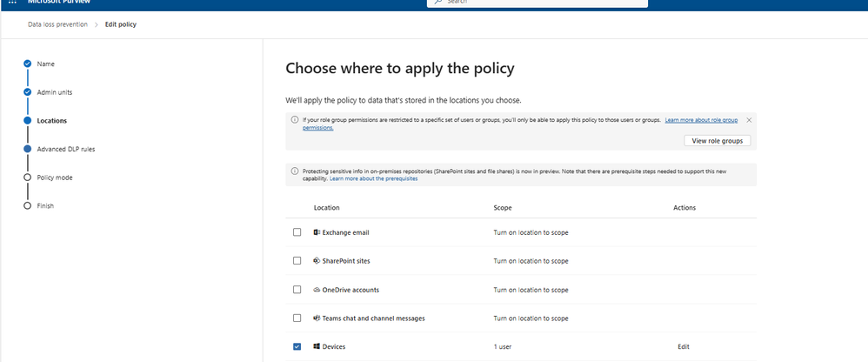Tick the SharePoint sites checkbox
Screen dimensions: 868x362
point(297,261)
